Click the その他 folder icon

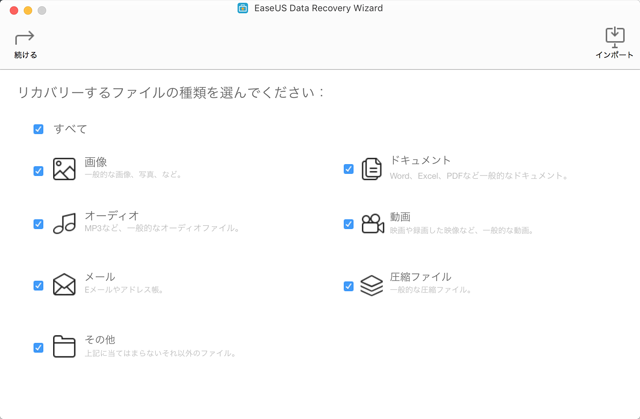pyautogui.click(x=64, y=346)
